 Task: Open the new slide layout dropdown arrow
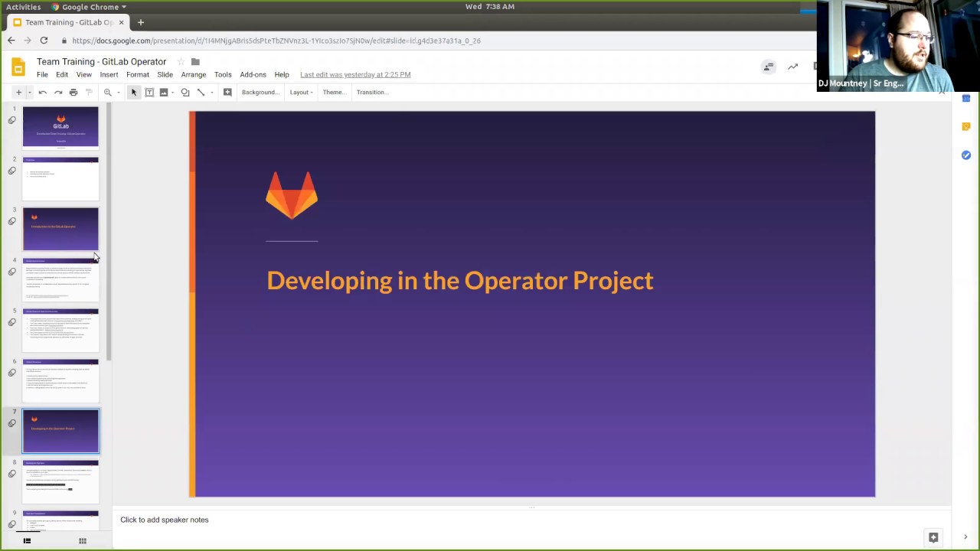point(29,92)
